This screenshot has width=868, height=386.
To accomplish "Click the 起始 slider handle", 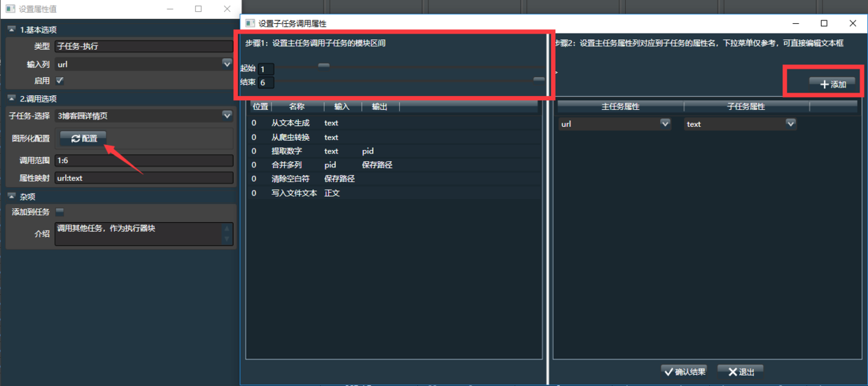I will point(323,67).
